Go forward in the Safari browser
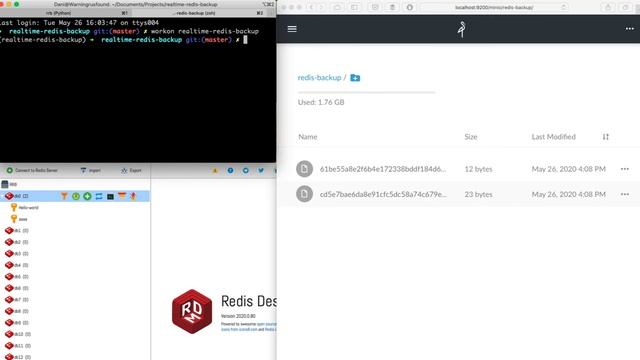 (x=322, y=7)
